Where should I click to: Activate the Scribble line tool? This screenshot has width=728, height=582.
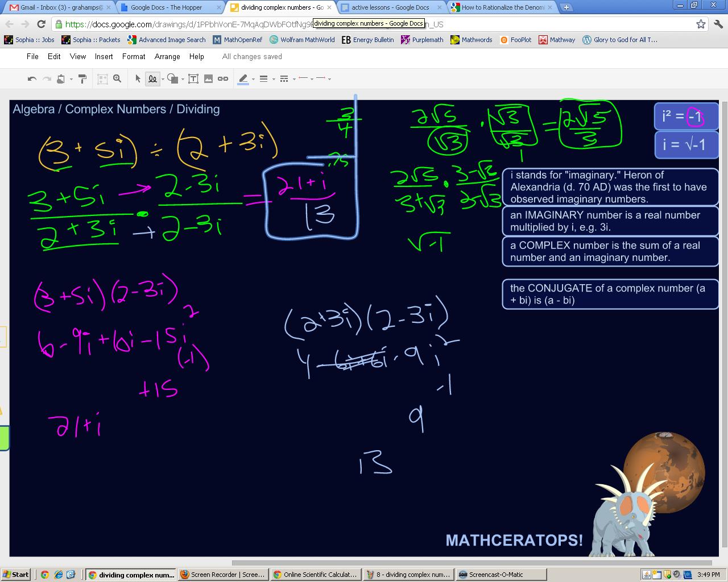point(152,79)
